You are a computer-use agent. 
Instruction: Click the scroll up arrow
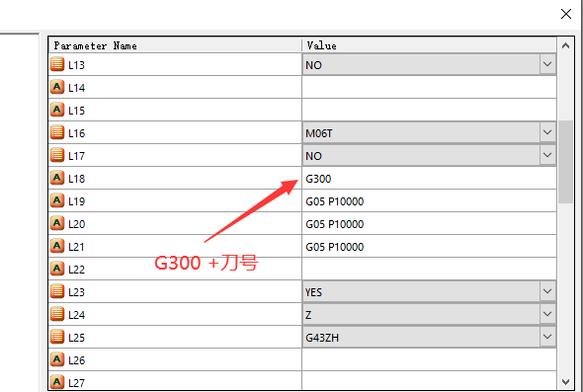(565, 45)
